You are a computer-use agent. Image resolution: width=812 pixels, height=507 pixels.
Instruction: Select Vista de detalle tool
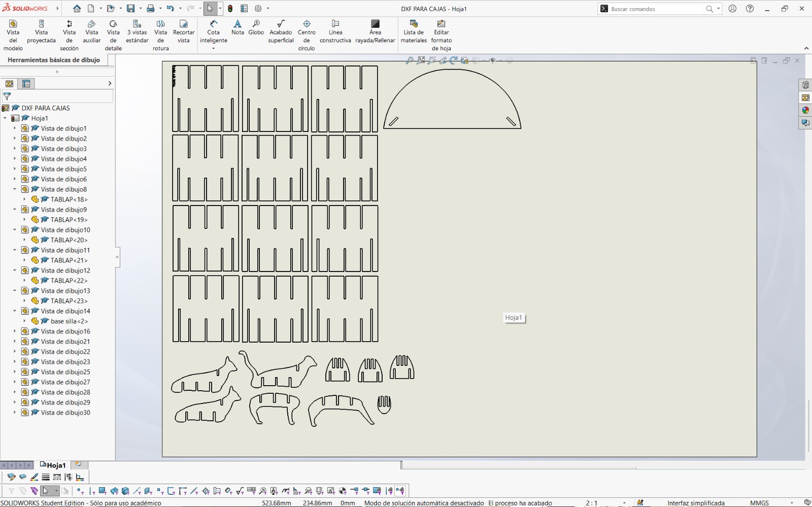coord(113,35)
